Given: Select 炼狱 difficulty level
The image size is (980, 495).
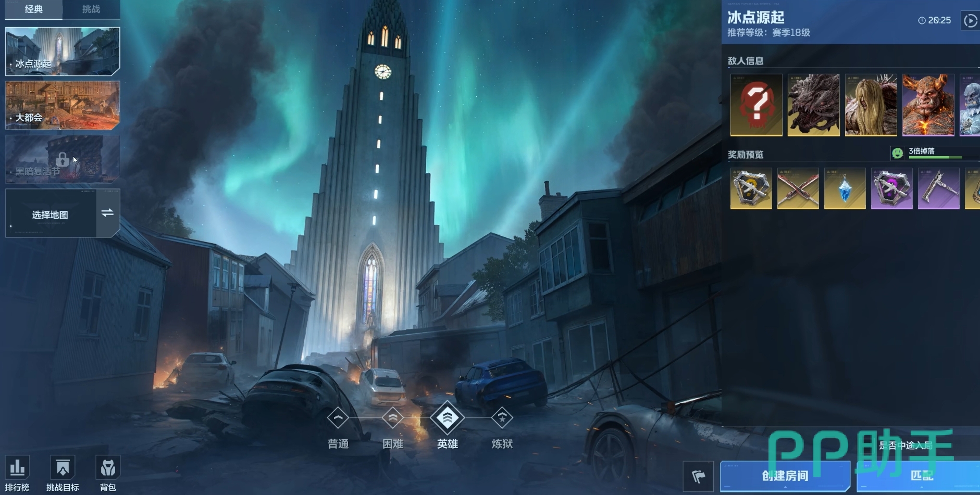Looking at the screenshot, I should 502,418.
